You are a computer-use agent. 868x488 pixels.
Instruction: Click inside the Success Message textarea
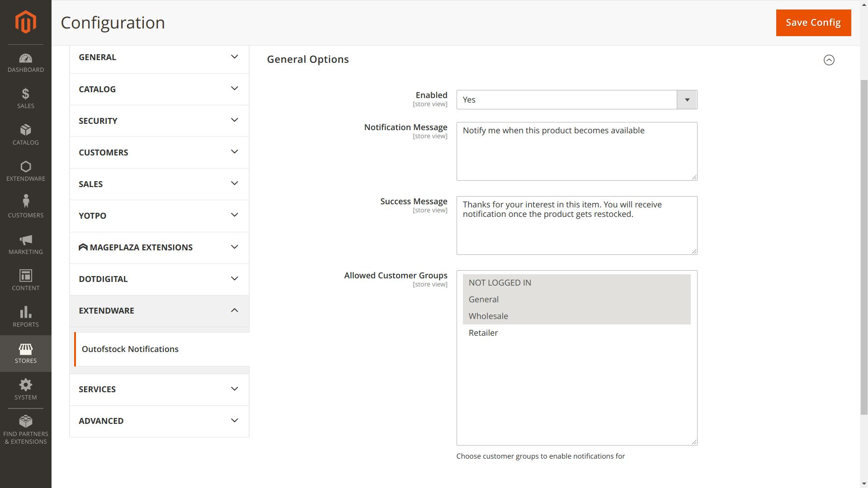tap(577, 225)
